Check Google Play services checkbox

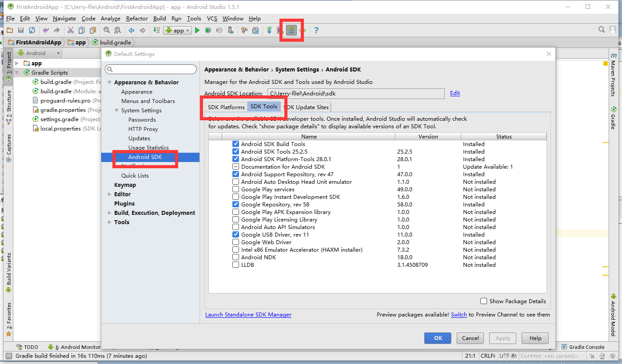(235, 189)
